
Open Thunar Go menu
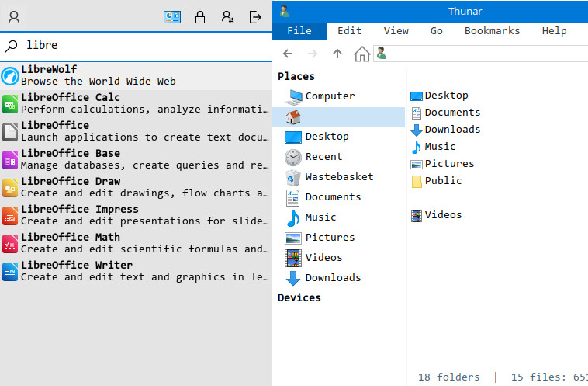point(436,31)
